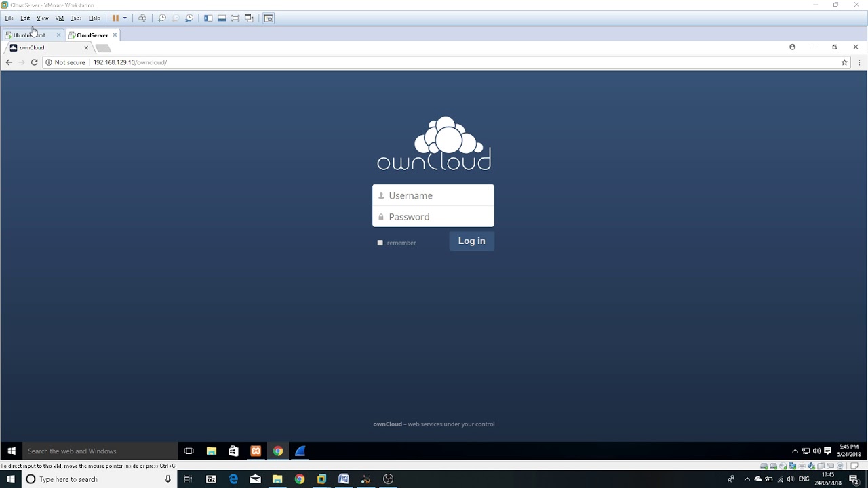
Task: Open the VMware Edit menu
Action: 25,18
